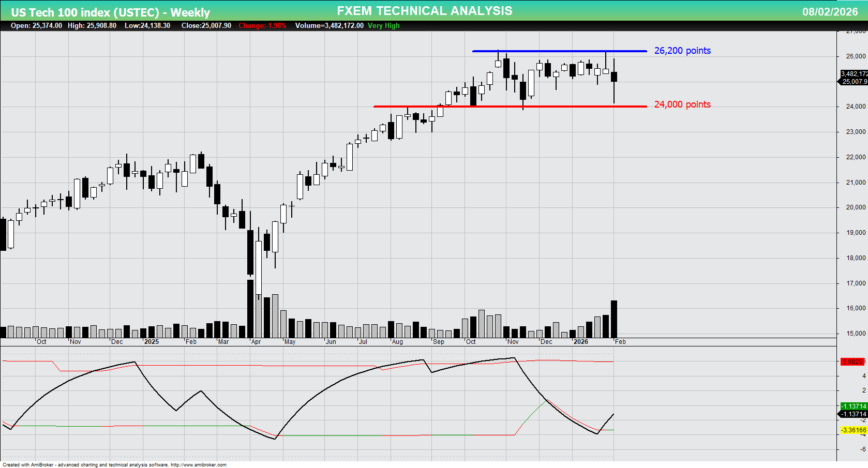Image resolution: width=868 pixels, height=468 pixels.
Task: Click the FXEM TECHNICAL ANALYSIS header
Action: click(424, 10)
